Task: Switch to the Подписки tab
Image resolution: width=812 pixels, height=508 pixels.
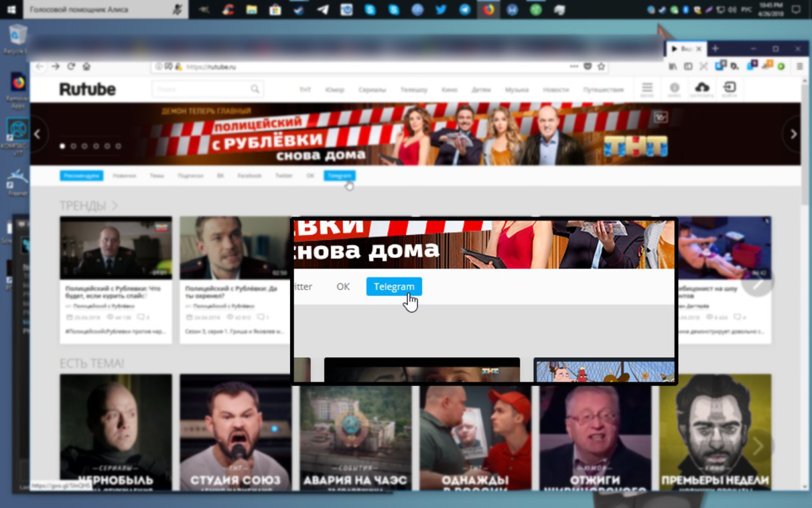Action: click(x=190, y=175)
